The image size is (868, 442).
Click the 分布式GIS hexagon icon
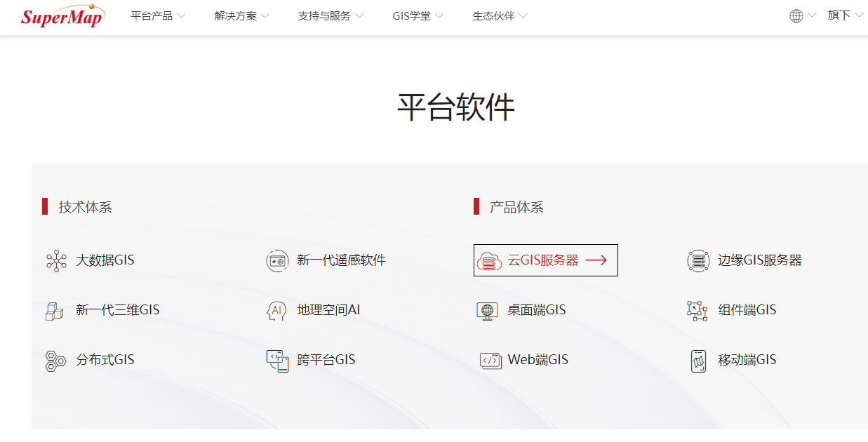(55, 361)
